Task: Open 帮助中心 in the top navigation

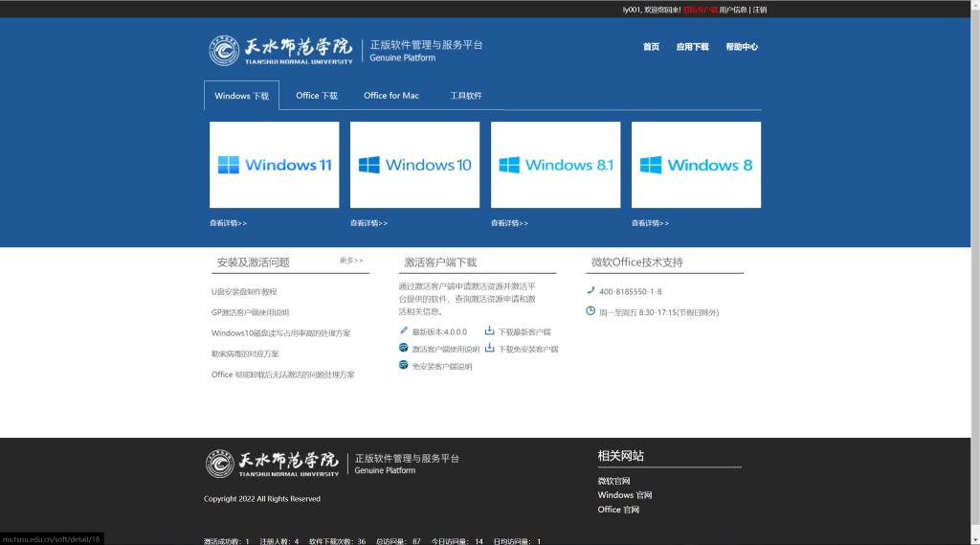Action: [x=742, y=47]
